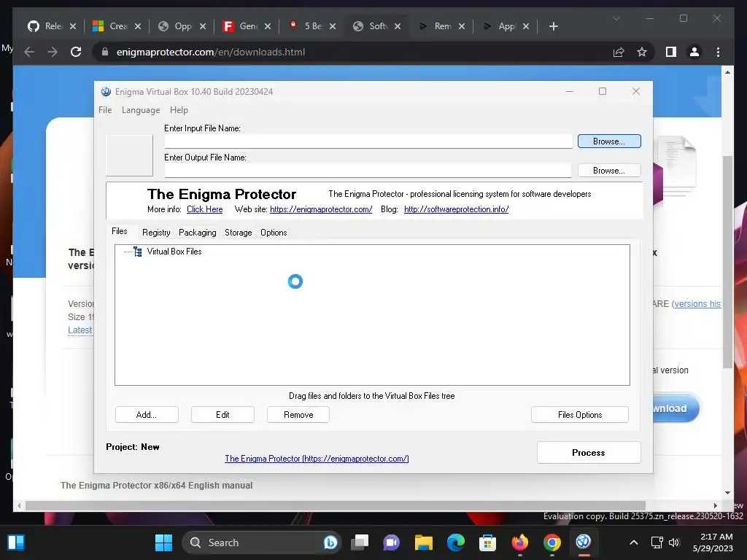
Task: Open File Explorer from taskbar
Action: click(424, 542)
